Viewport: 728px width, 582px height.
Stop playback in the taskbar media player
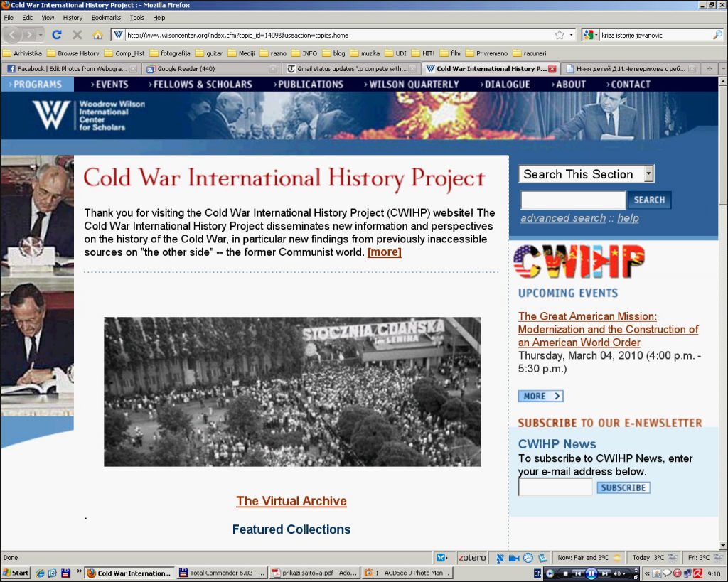point(565,573)
